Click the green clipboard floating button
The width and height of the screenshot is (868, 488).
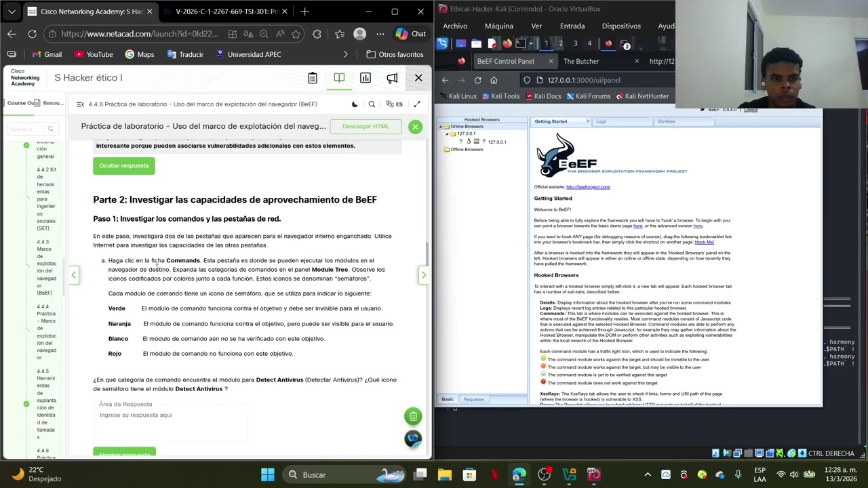coord(413,416)
